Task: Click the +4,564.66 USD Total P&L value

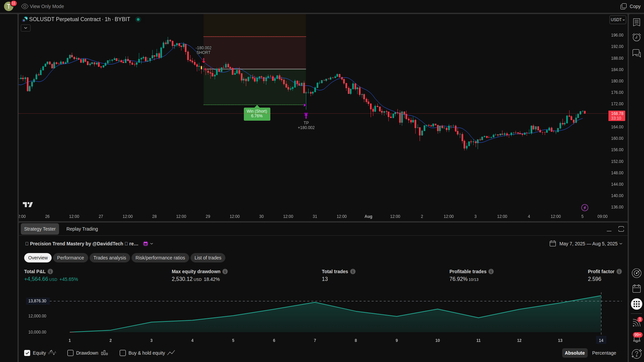Action: [41, 279]
